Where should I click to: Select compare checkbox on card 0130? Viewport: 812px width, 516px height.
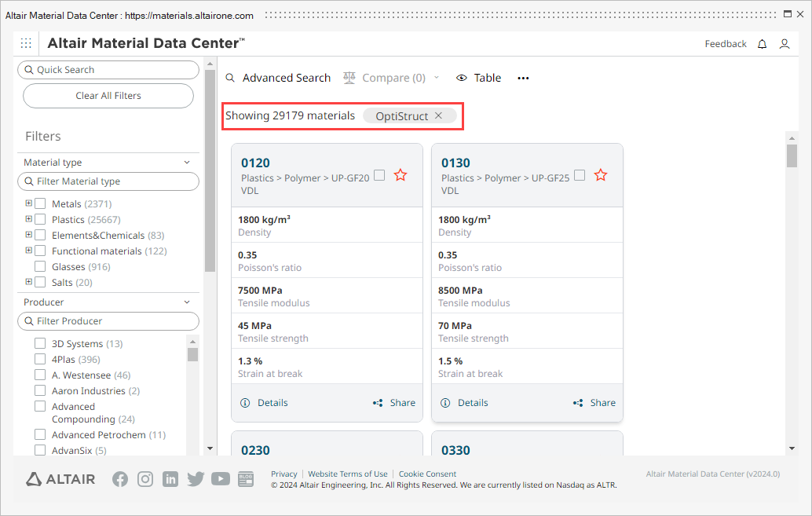580,175
